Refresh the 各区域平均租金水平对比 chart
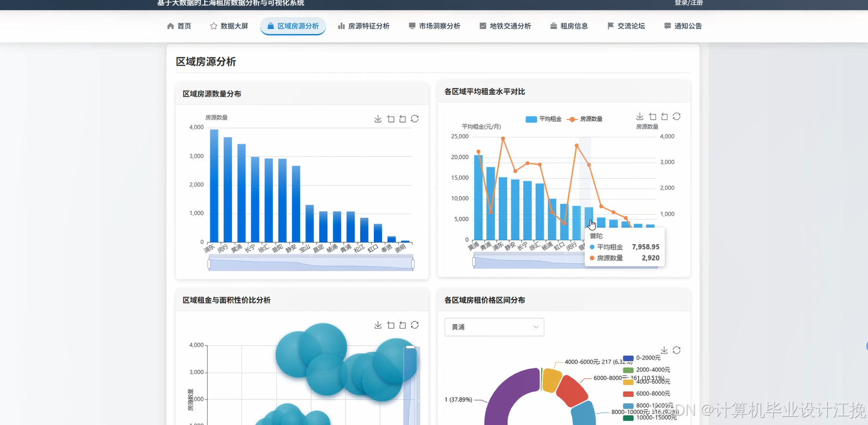Viewport: 868px width, 425px height. [677, 117]
